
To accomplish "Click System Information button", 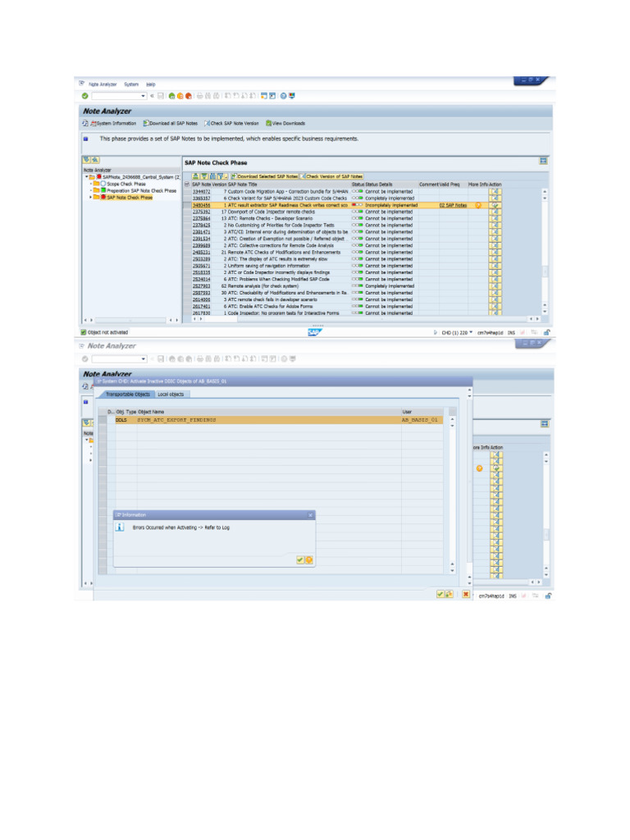I will tap(113, 123).
